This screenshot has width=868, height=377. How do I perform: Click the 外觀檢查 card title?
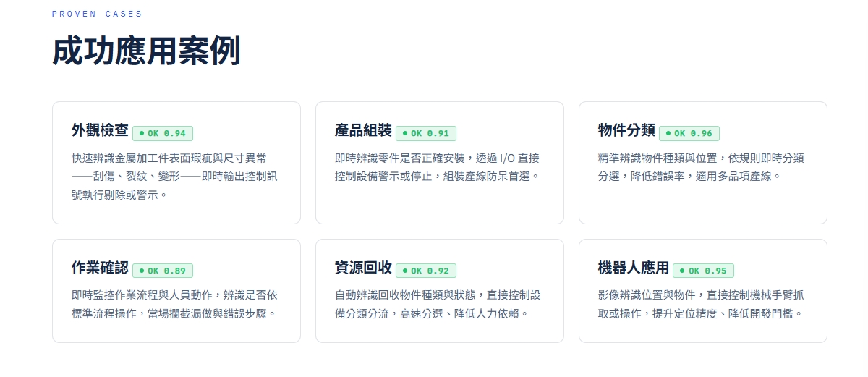click(100, 131)
